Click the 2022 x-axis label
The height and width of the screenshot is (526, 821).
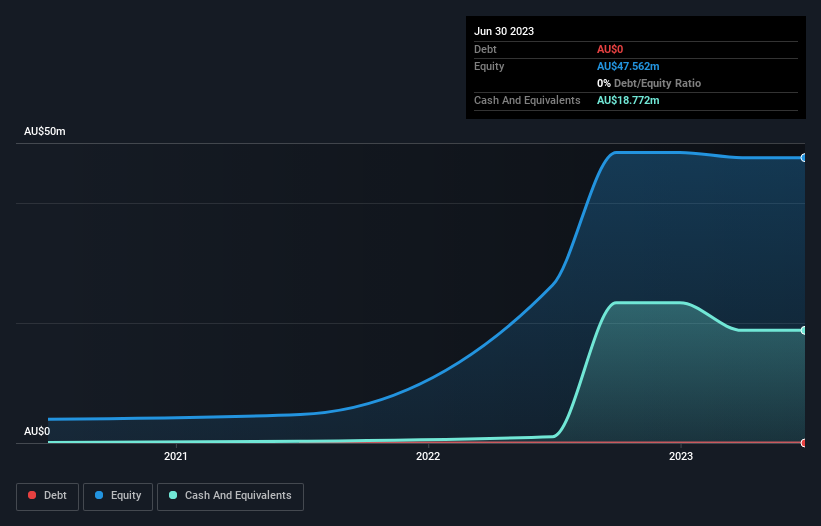tap(428, 456)
